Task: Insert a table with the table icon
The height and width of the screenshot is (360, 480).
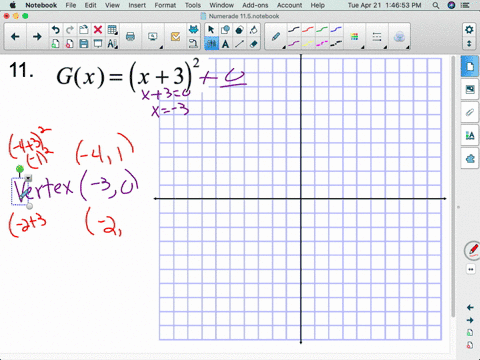Action: click(x=112, y=30)
